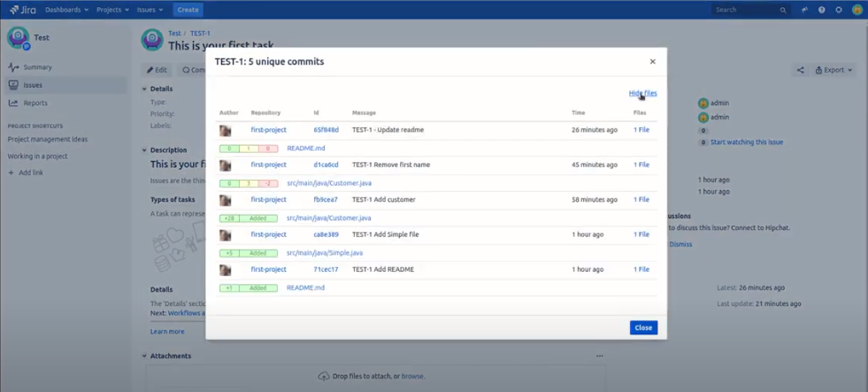
Task: Open src/main/java/Simple.java file link
Action: (325, 252)
